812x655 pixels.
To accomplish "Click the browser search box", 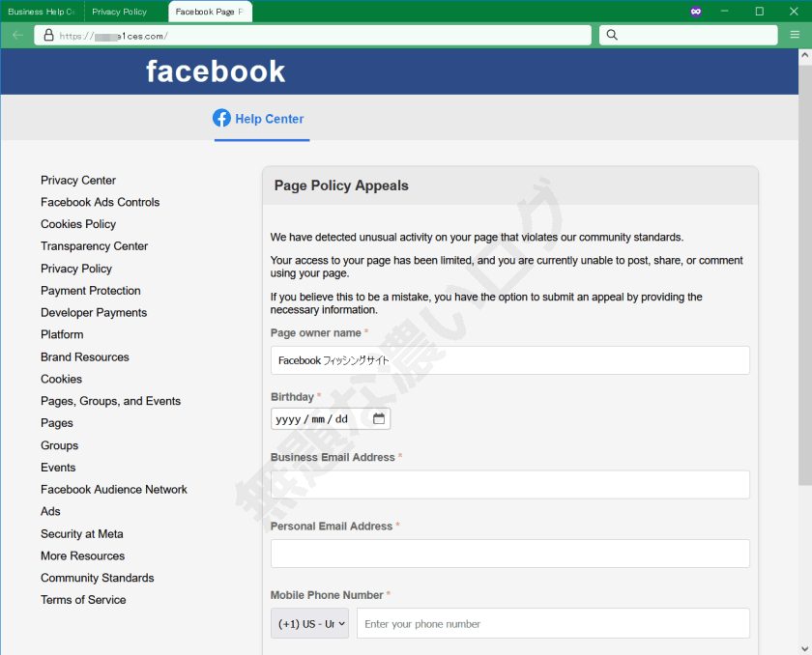I will 688,35.
